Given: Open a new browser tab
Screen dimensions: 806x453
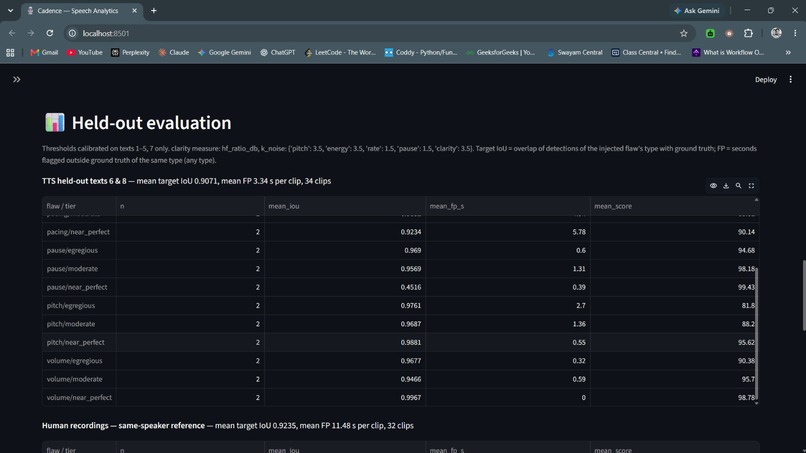Looking at the screenshot, I should (154, 11).
